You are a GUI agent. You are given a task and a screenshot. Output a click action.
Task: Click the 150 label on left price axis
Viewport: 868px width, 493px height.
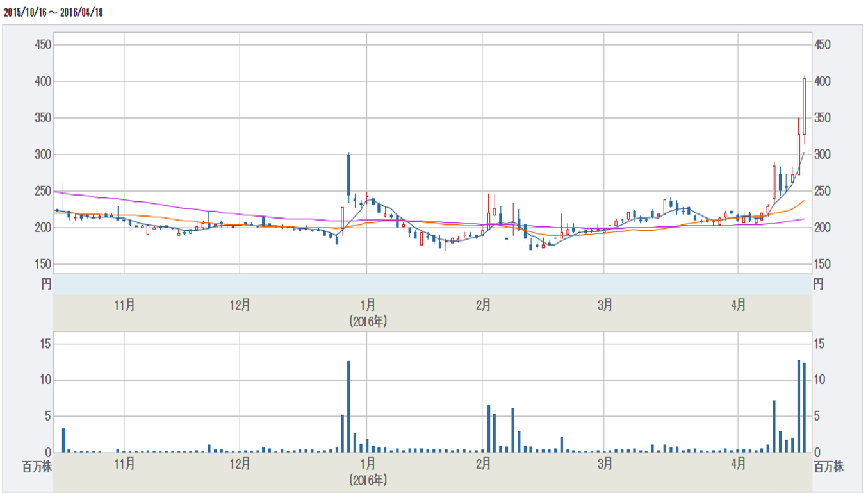[x=43, y=264]
